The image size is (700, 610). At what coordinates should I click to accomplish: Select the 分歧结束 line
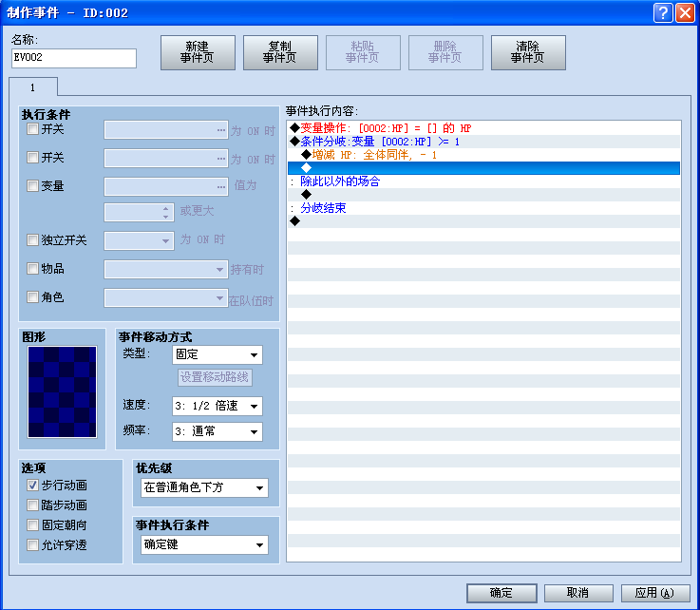coord(484,208)
